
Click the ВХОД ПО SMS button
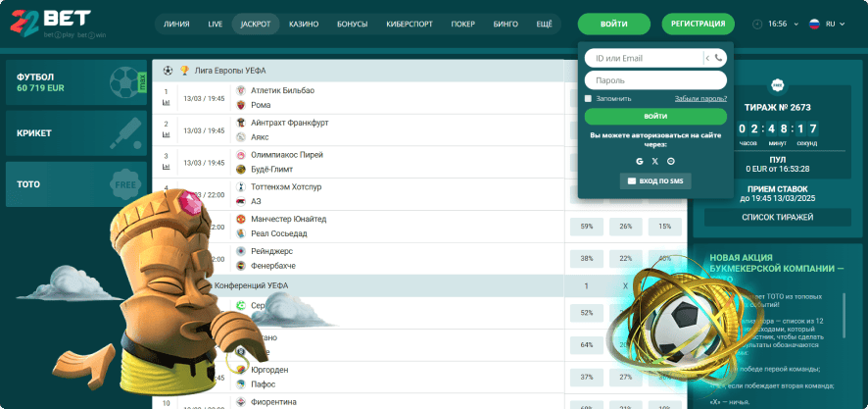(x=655, y=181)
